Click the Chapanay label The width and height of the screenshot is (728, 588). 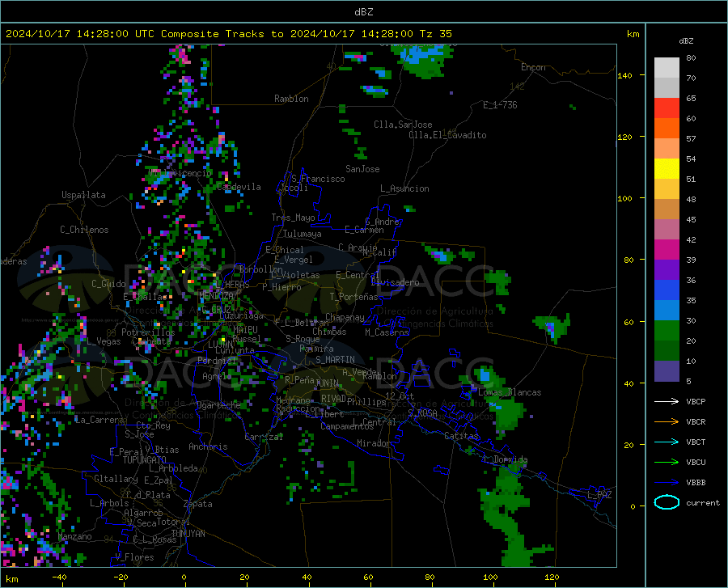pos(345,317)
